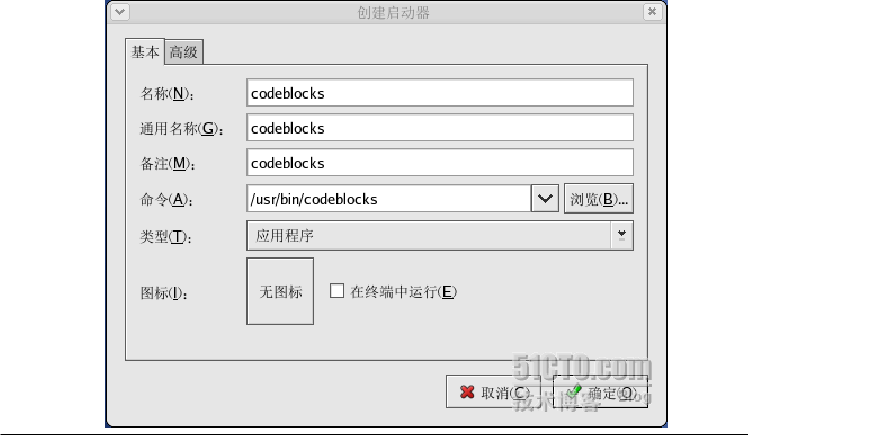This screenshot has width=893, height=440.
Task: Click the green checkmark on 确定
Action: (574, 392)
